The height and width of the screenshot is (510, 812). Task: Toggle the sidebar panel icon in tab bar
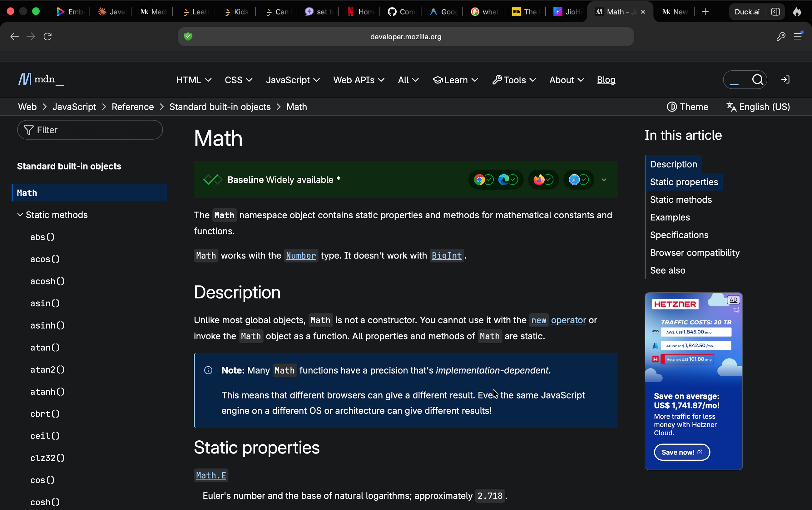(775, 12)
